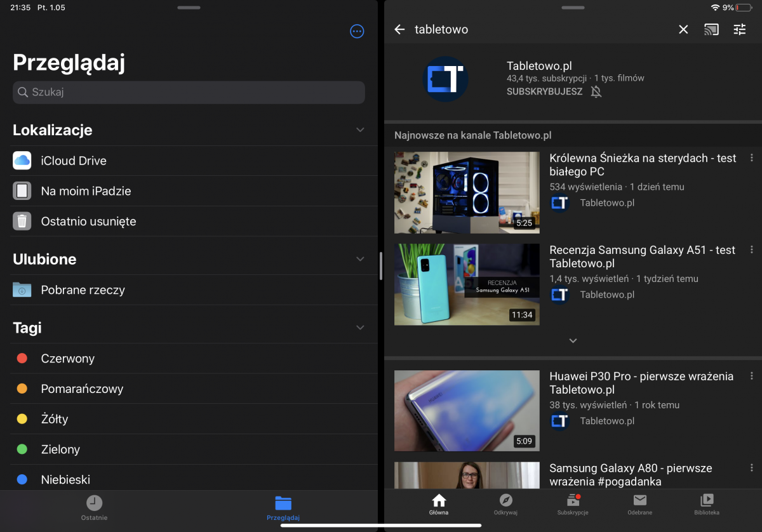Open Tabletowo.pl channel name

539,66
